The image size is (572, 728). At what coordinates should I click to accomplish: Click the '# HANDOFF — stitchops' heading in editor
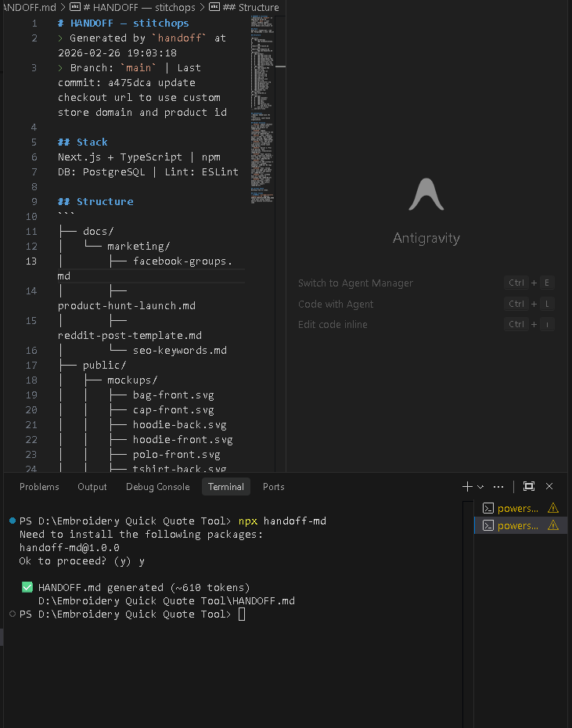coord(124,23)
